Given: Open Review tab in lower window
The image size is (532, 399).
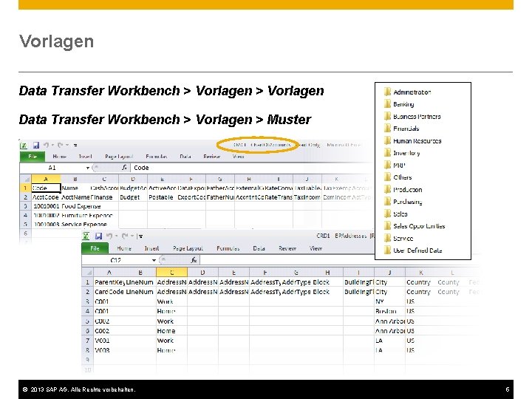Looking at the screenshot, I should tap(287, 248).
